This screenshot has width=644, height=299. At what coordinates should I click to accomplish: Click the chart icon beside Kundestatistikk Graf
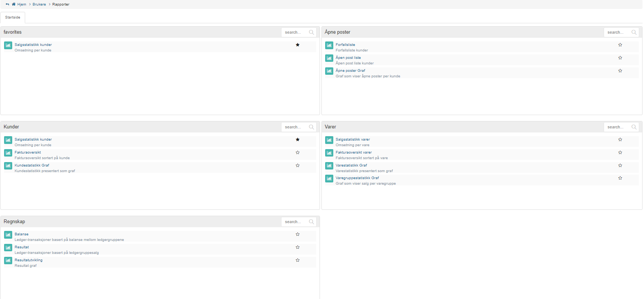tap(8, 166)
